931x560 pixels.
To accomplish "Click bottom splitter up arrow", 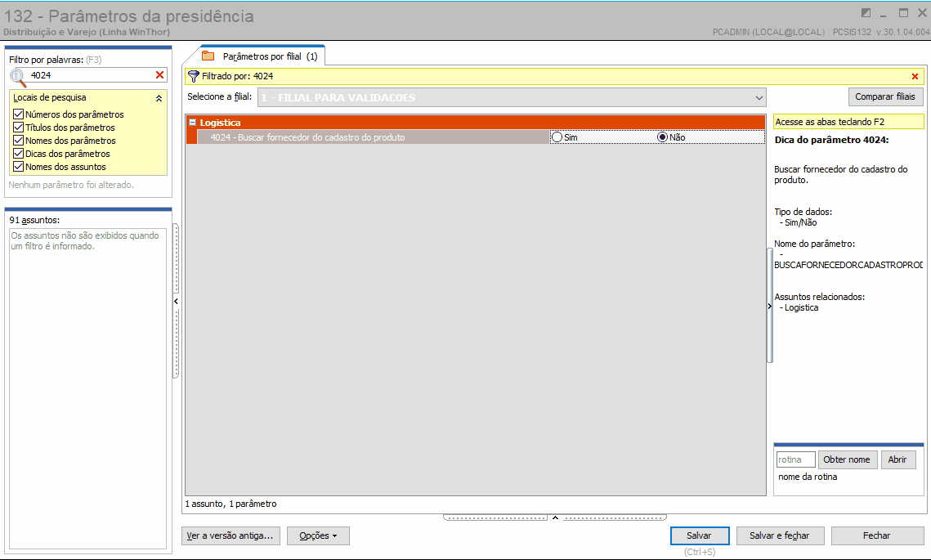I will click(x=555, y=517).
